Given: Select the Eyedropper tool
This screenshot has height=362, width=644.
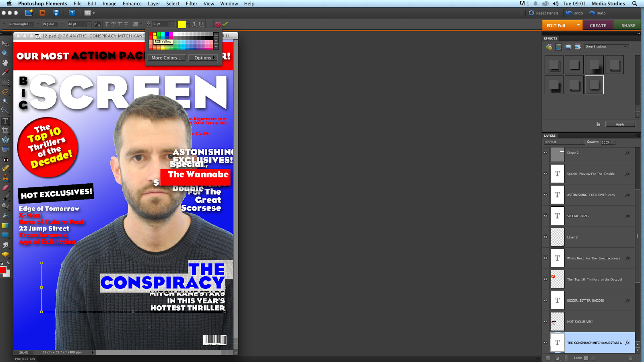Looking at the screenshot, I should (5, 72).
